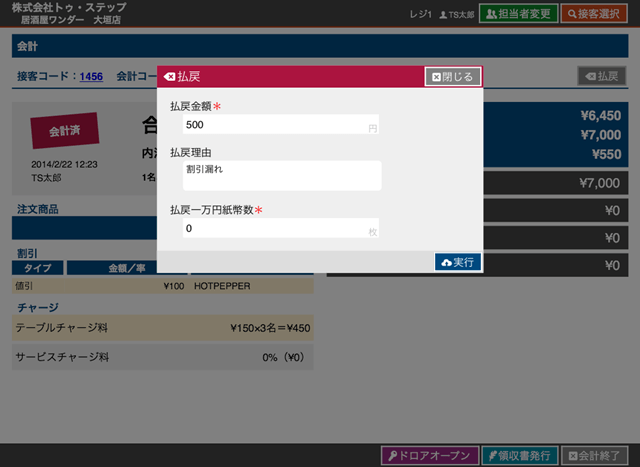Click the 担当者変更 button
The width and height of the screenshot is (640, 467).
point(517,14)
